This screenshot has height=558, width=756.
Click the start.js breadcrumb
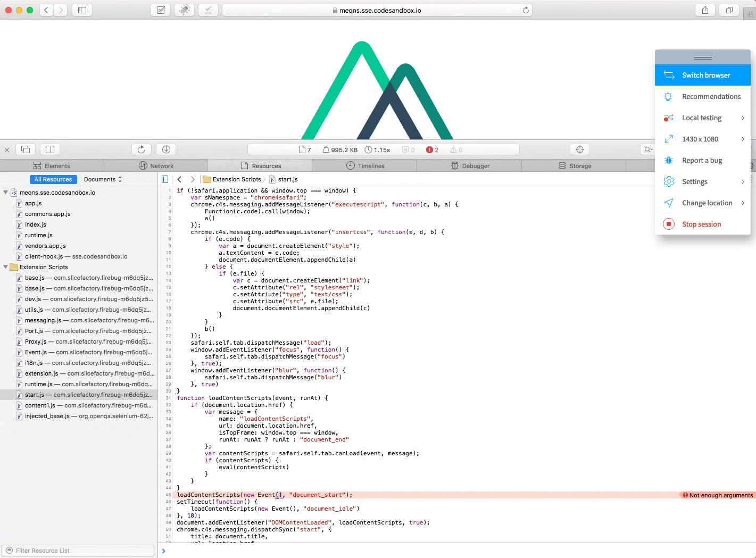pos(284,179)
